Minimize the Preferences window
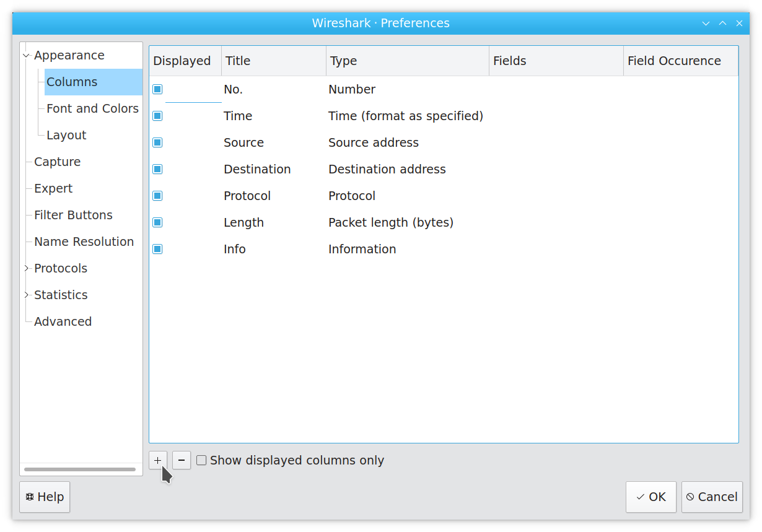This screenshot has width=762, height=532. [x=706, y=23]
